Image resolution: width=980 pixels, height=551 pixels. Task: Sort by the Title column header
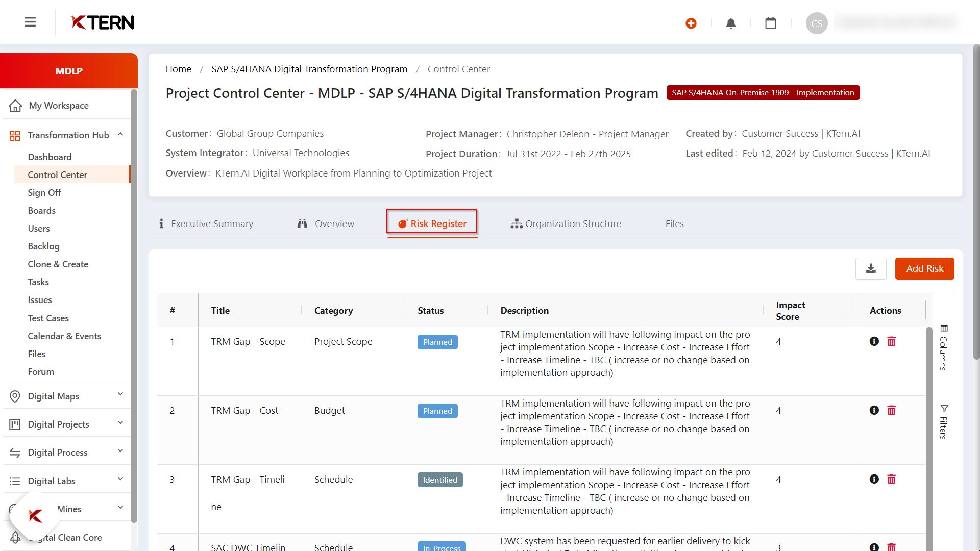[220, 310]
